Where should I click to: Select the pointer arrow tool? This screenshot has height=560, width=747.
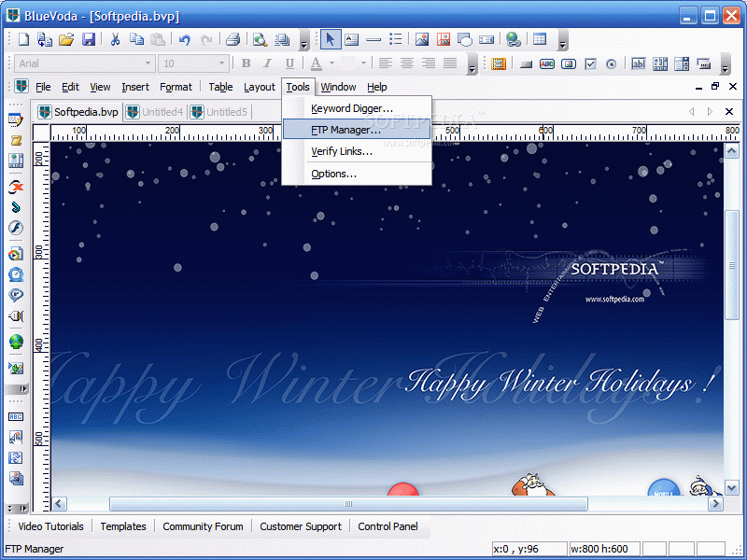pos(330,39)
